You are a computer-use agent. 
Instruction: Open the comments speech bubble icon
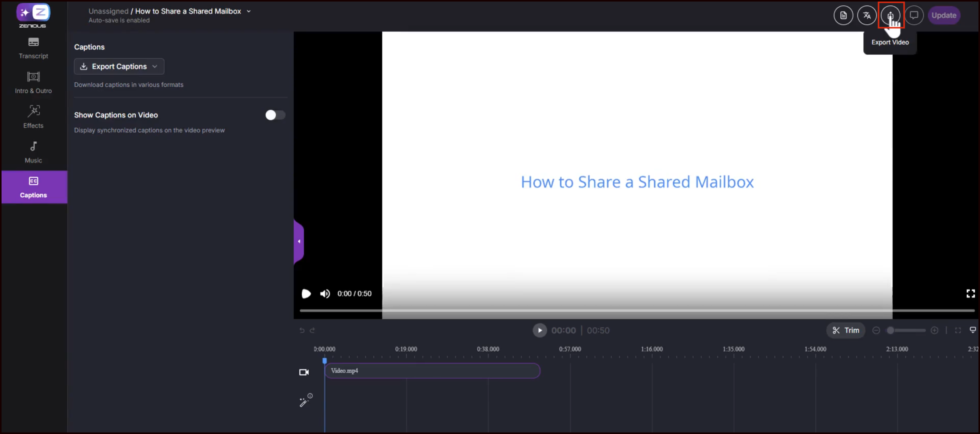click(x=914, y=15)
